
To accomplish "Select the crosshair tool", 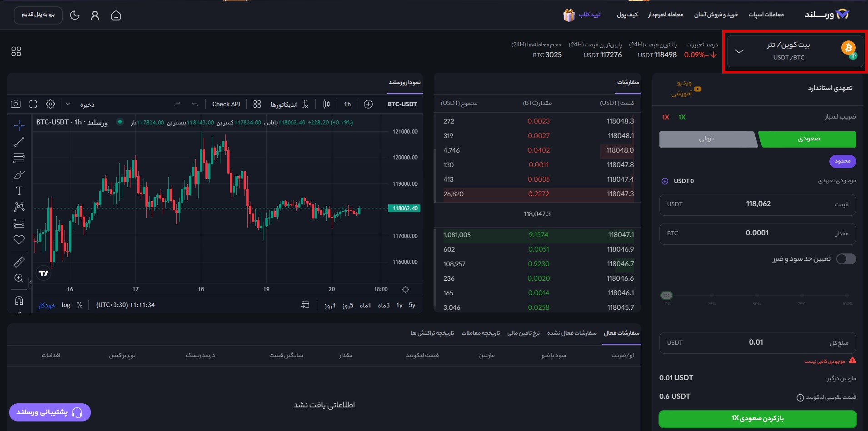I will (x=19, y=124).
